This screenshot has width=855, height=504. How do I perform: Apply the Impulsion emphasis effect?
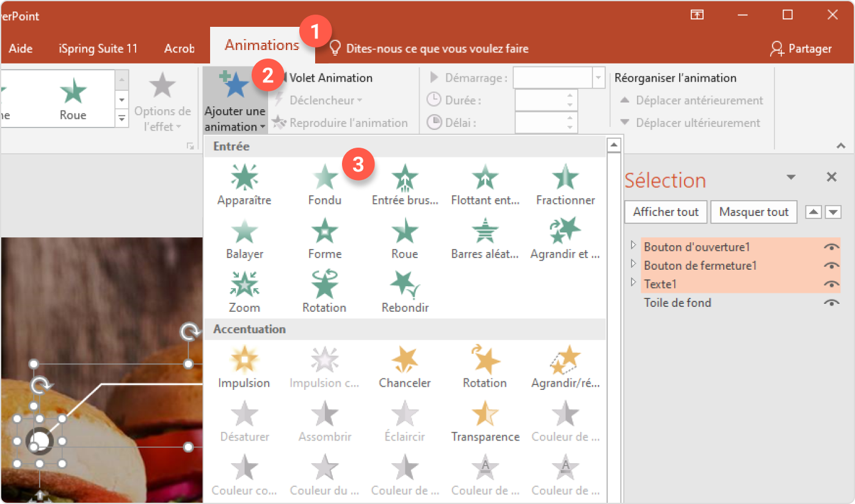[x=244, y=367]
